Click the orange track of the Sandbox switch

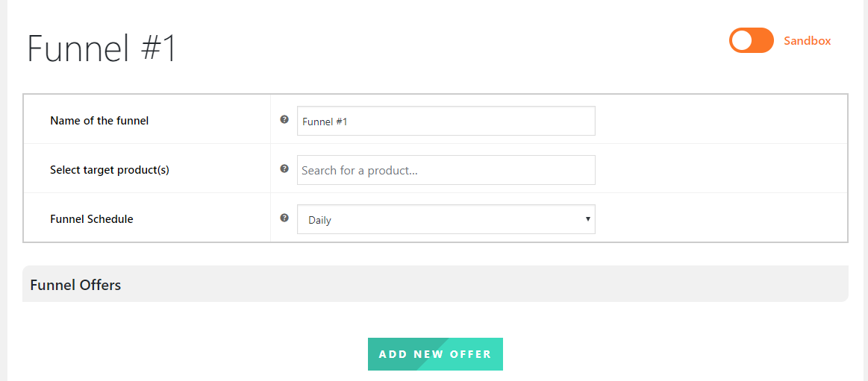763,40
